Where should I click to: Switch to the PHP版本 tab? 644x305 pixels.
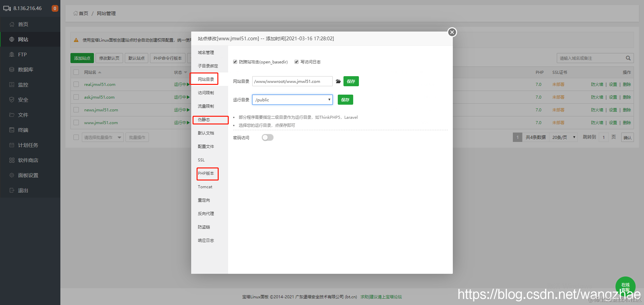pyautogui.click(x=206, y=173)
